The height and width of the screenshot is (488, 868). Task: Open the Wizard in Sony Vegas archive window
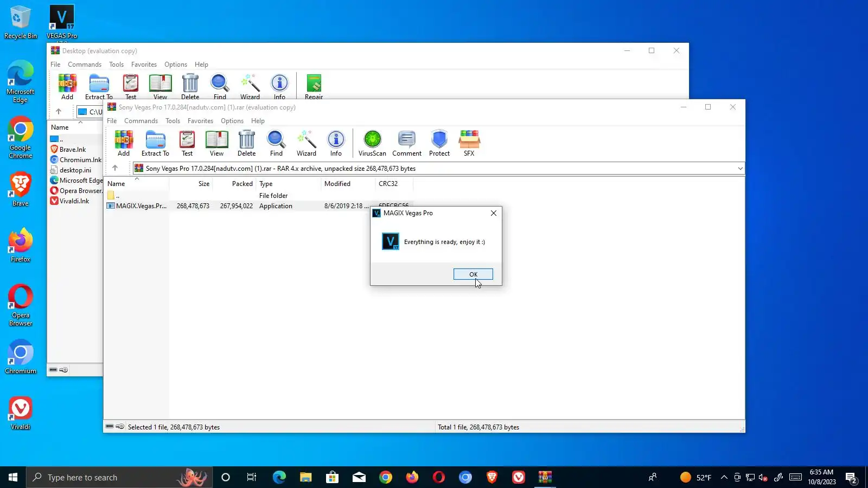point(306,144)
